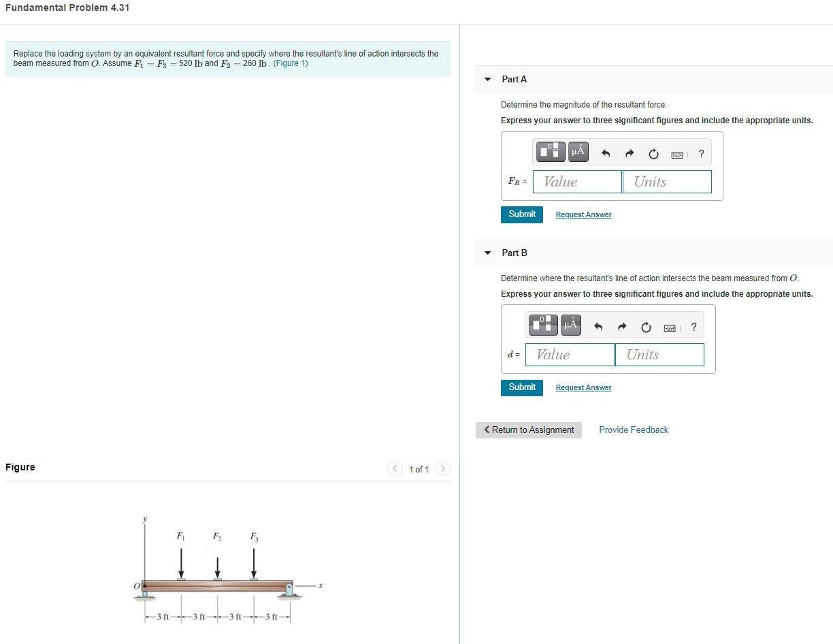The width and height of the screenshot is (833, 644).
Task: Reset the Part A answer with circular arrow
Action: (653, 154)
